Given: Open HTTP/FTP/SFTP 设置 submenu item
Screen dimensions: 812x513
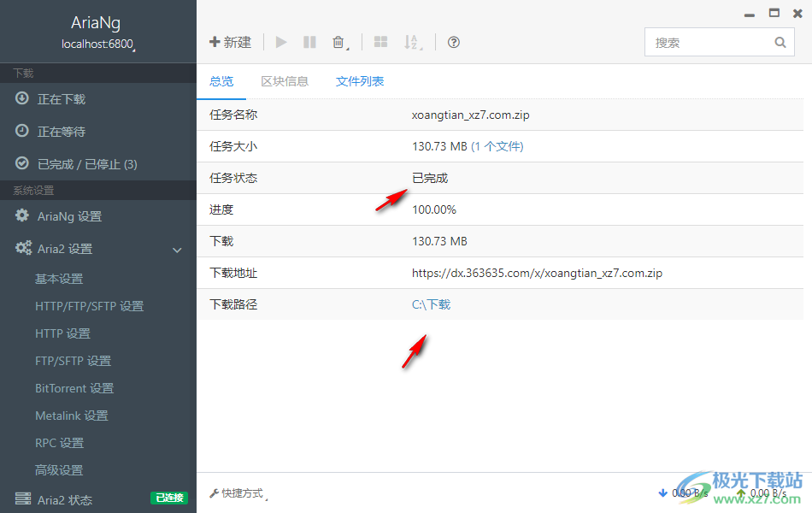Looking at the screenshot, I should (89, 306).
